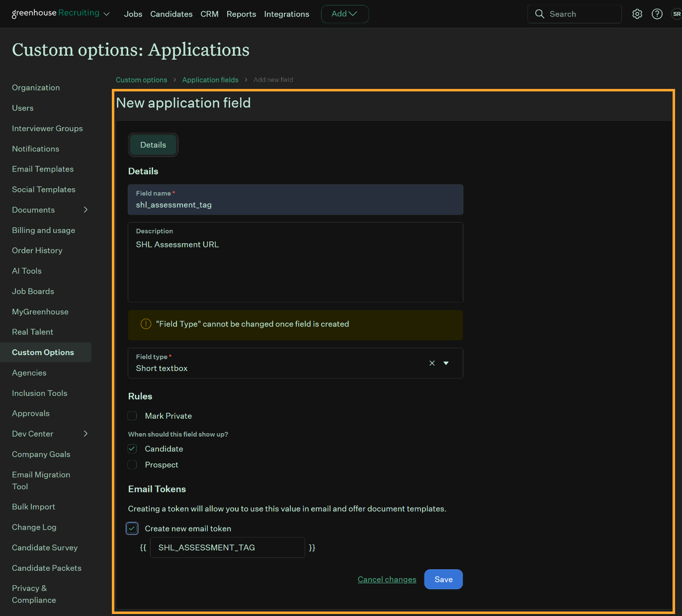The width and height of the screenshot is (682, 616).
Task: Go to Application fields breadcrumb
Action: click(x=210, y=80)
